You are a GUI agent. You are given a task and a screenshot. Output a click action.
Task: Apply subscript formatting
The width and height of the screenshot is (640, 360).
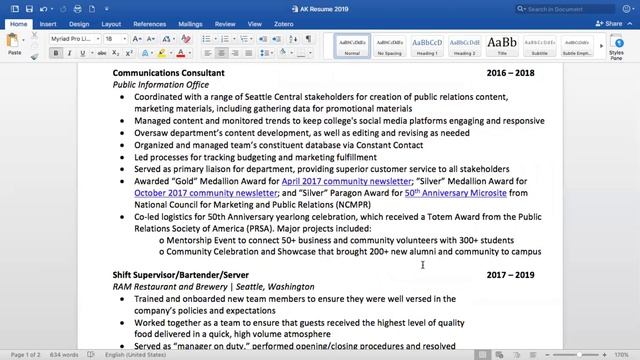click(x=116, y=53)
